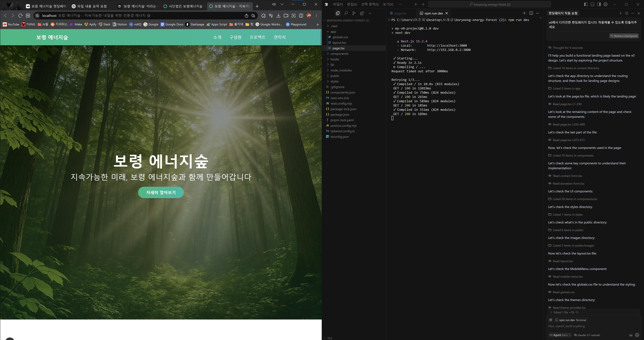644x340 pixels.
Task: Open globals.css in explorer
Action: pos(354,37)
